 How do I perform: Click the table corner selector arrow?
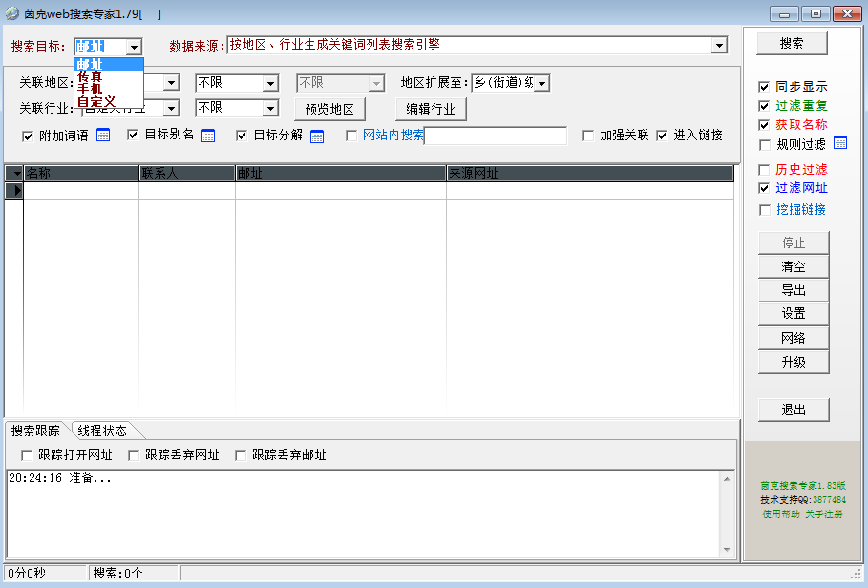pos(13,173)
